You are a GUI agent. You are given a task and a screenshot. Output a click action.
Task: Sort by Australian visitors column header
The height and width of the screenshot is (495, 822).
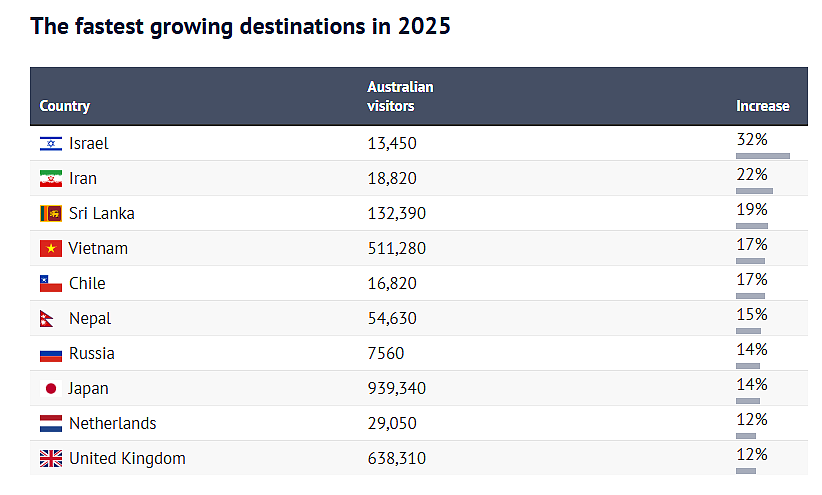point(400,96)
